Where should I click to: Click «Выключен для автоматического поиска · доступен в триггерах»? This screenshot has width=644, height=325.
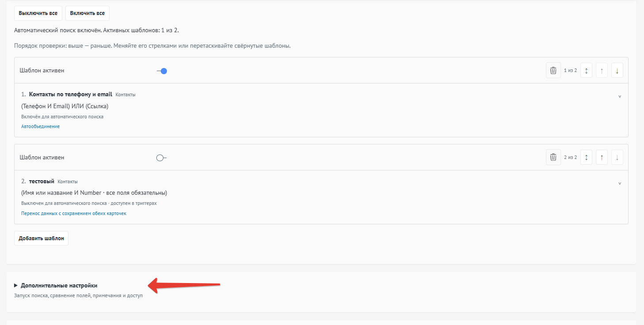(89, 203)
